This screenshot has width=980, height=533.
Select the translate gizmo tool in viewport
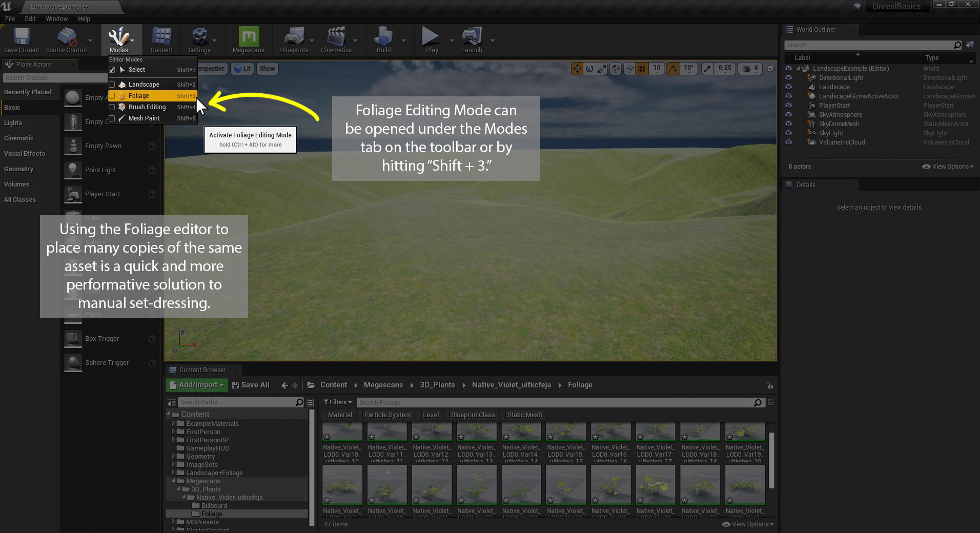click(577, 69)
